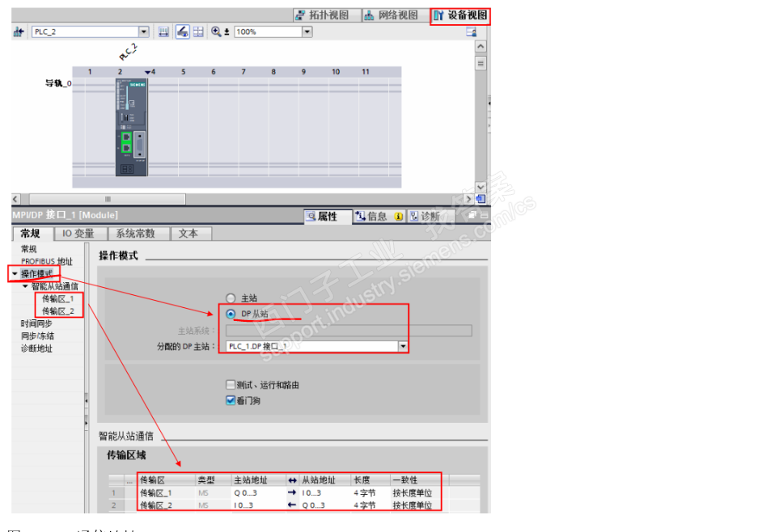Open the 属性 properties tab
The height and width of the screenshot is (532, 779).
(x=328, y=216)
